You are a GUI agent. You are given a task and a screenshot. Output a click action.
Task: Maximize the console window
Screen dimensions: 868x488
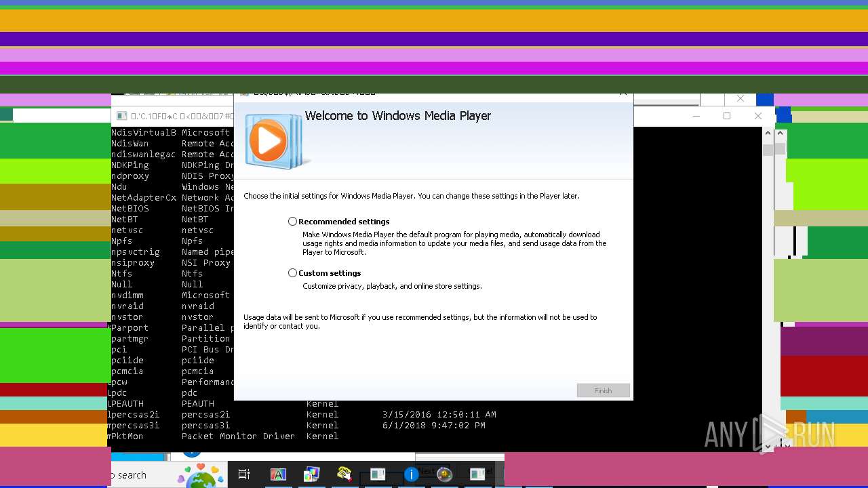pos(727,116)
